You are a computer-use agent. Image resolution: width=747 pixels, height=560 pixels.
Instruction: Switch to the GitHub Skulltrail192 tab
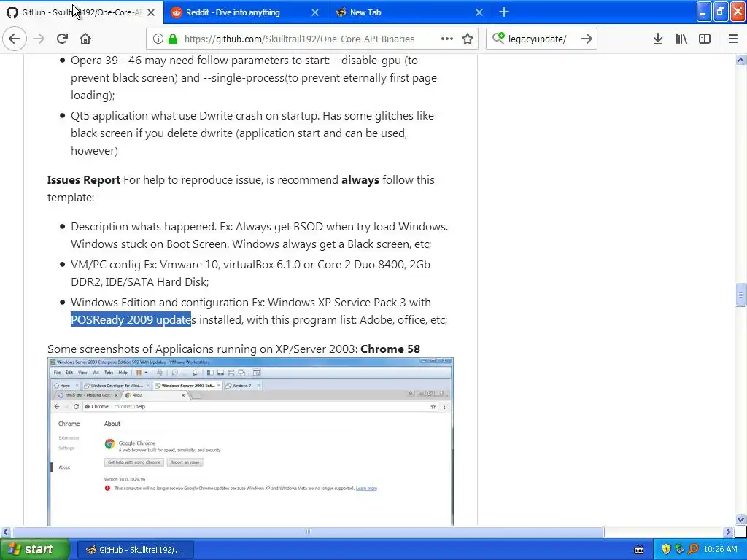pyautogui.click(x=82, y=12)
